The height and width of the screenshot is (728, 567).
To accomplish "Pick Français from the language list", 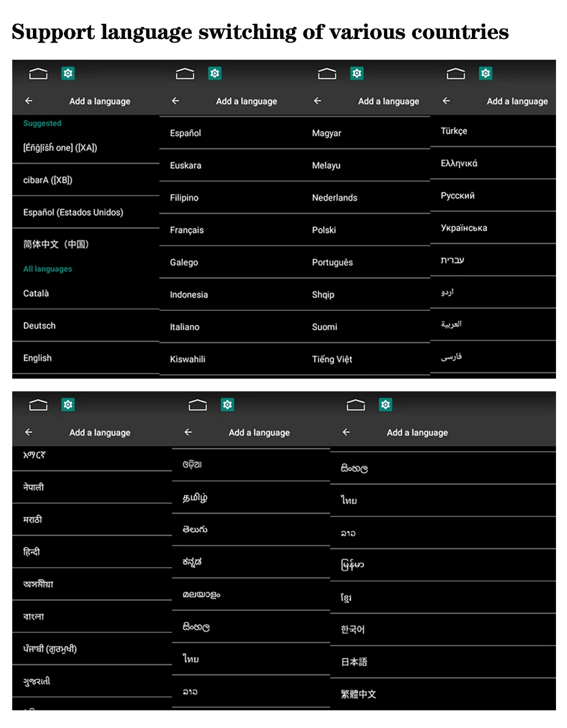I will coord(230,230).
